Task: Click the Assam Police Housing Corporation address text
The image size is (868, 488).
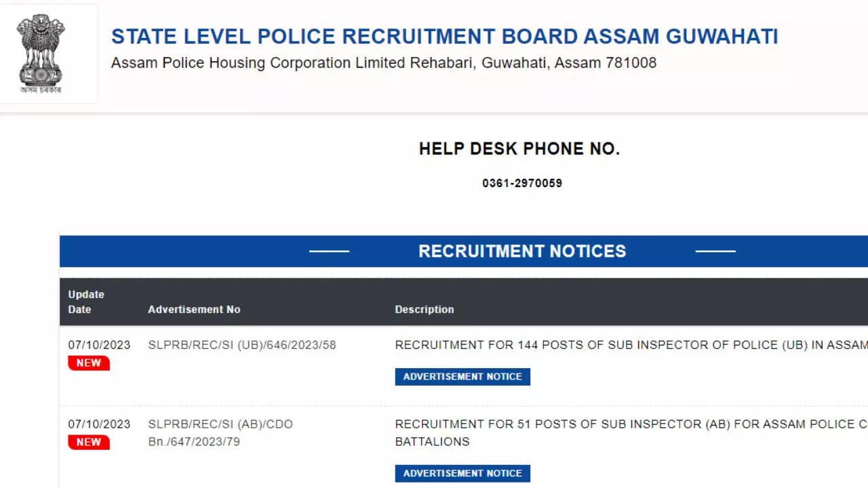Action: 383,63
